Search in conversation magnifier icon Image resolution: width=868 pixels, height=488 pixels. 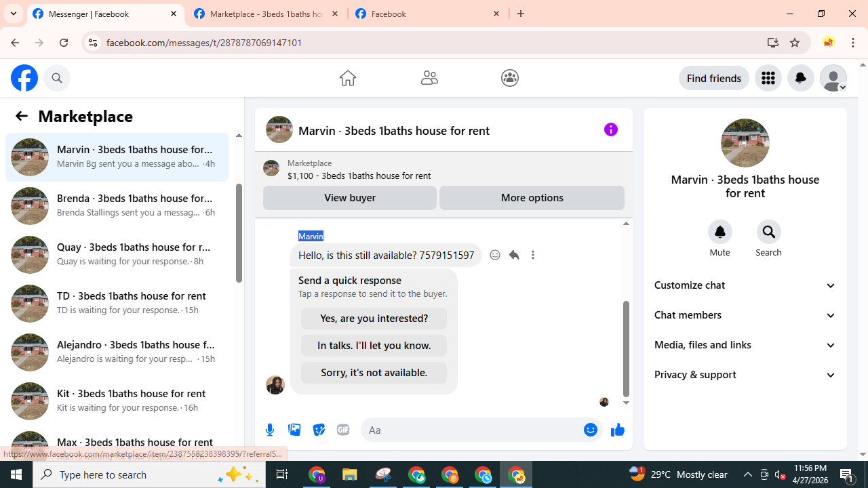(769, 232)
